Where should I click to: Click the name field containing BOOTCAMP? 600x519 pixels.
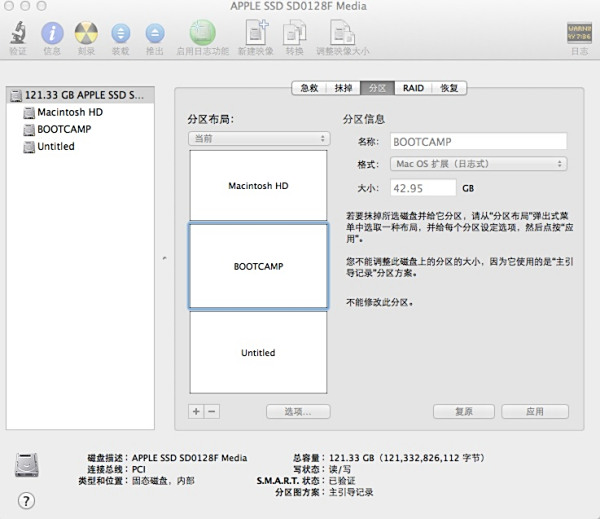(478, 142)
